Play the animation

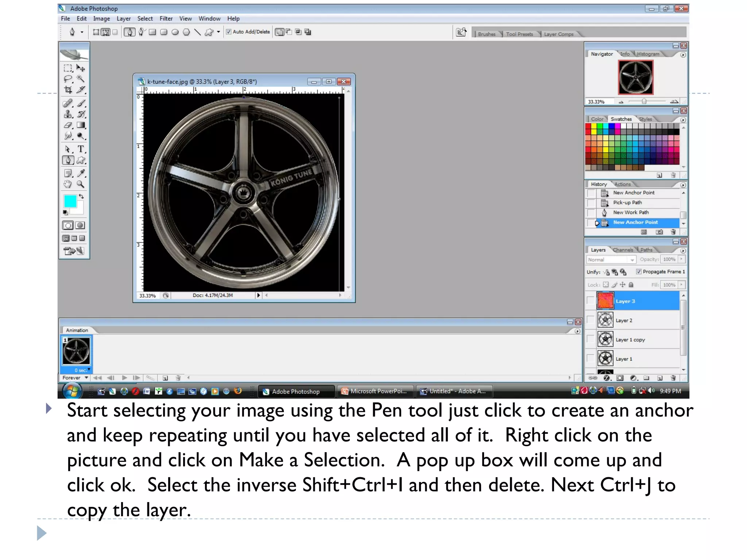coord(124,378)
